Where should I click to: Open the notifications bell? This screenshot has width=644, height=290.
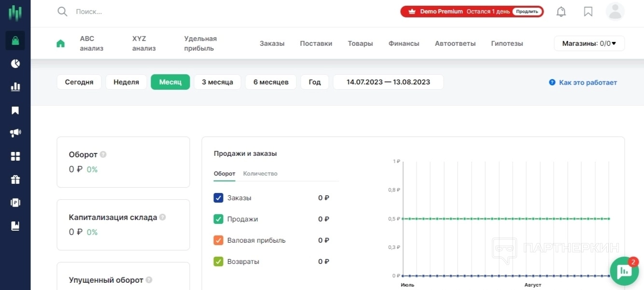(561, 12)
